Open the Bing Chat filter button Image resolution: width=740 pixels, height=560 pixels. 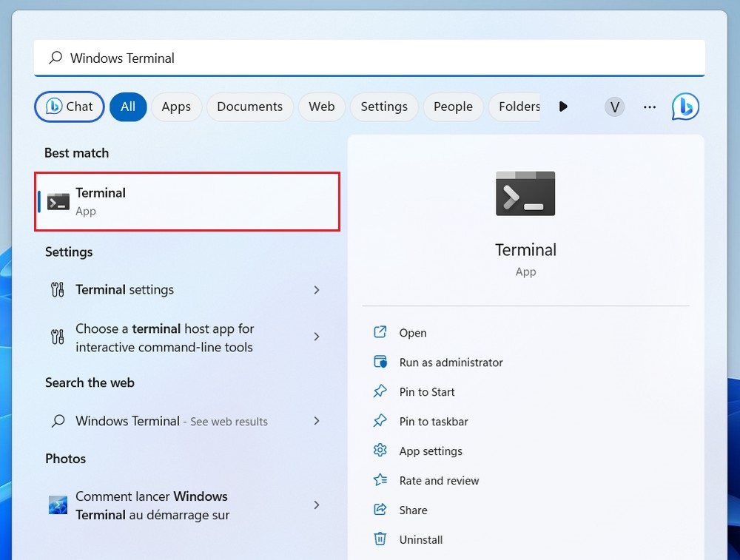point(70,107)
